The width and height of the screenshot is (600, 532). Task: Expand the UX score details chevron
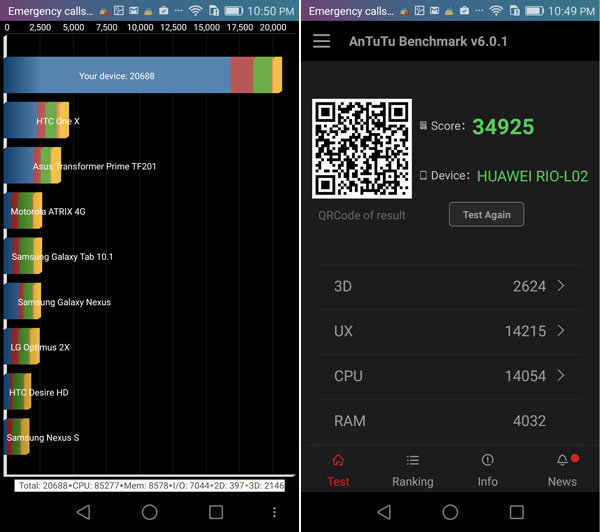tap(561, 331)
